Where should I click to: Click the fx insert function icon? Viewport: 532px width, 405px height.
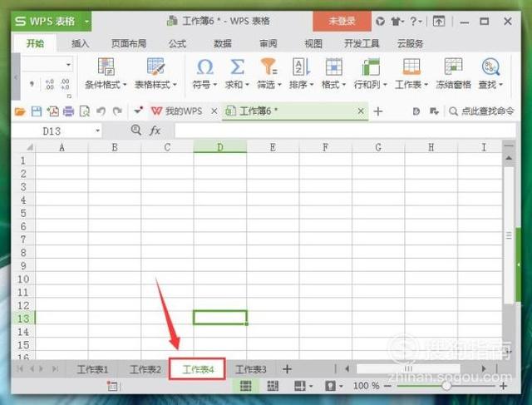point(155,131)
